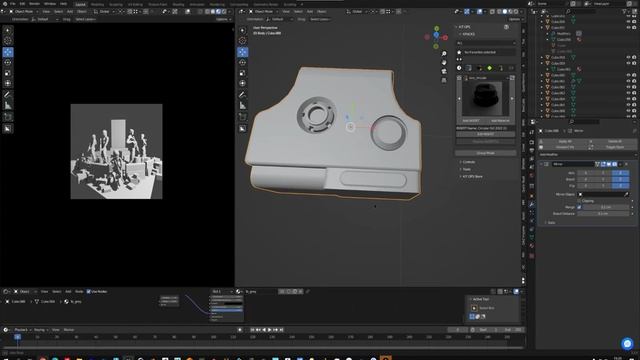Click the eyedropper next to Mirror Object
This screenshot has height=360, width=640.
coord(627,194)
